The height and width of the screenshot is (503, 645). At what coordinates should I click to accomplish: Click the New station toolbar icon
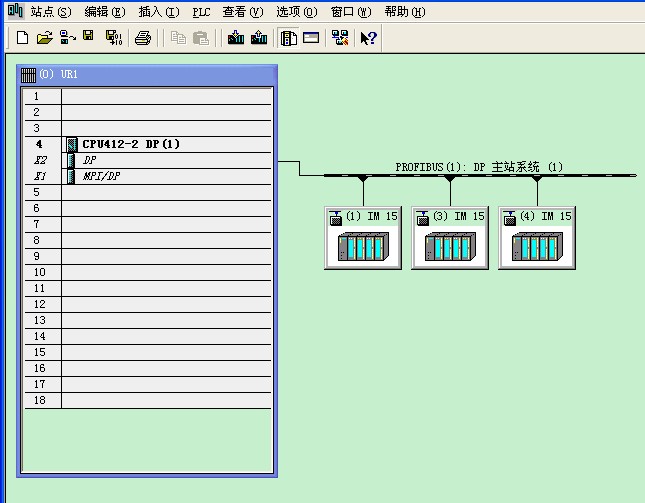click(x=22, y=38)
